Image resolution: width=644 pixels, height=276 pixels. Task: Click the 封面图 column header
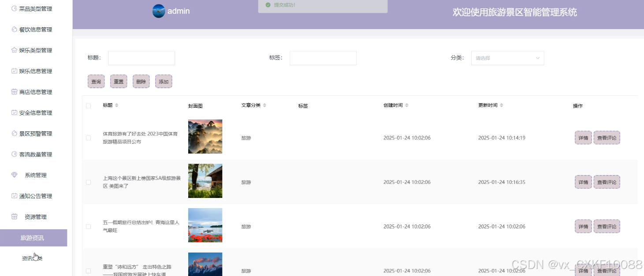(195, 106)
